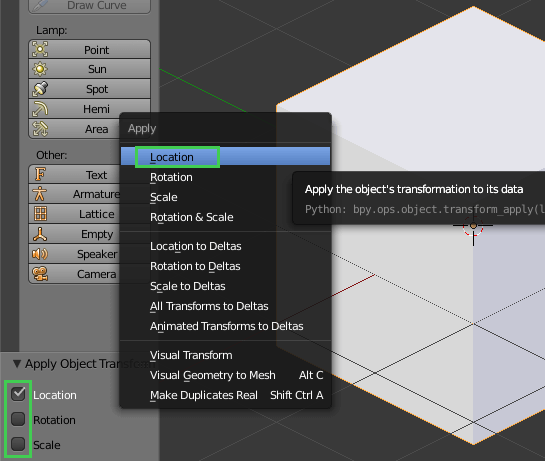Click the Text object F icon
Image resolution: width=545 pixels, height=461 pixels.
[40, 174]
